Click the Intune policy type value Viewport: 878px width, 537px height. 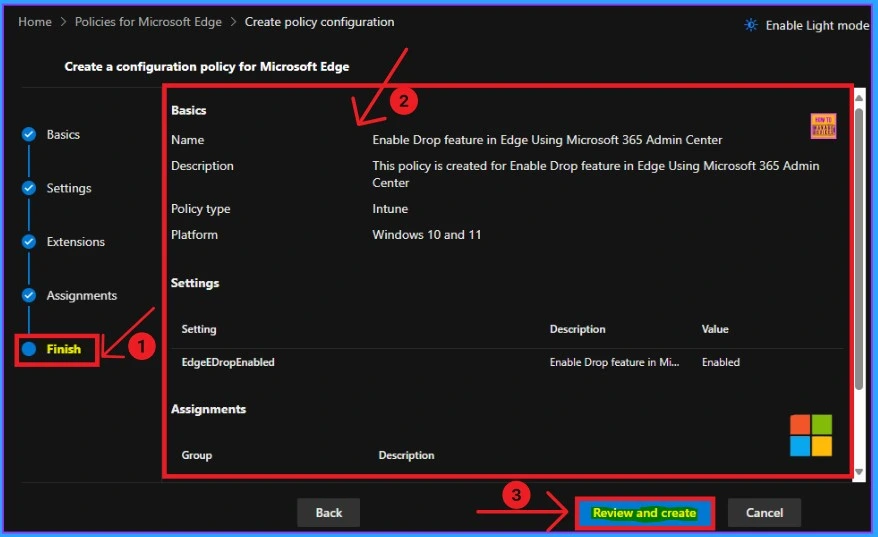tap(390, 208)
